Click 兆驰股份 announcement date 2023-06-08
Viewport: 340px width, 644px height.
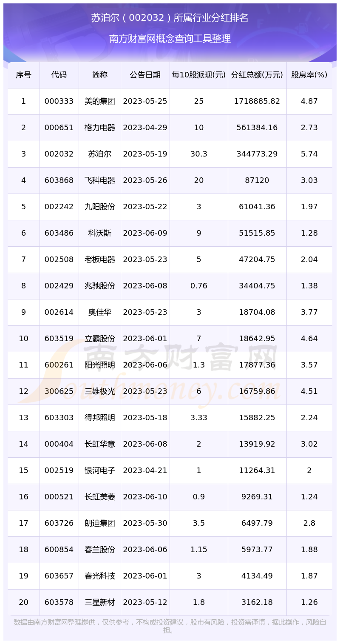point(145,286)
